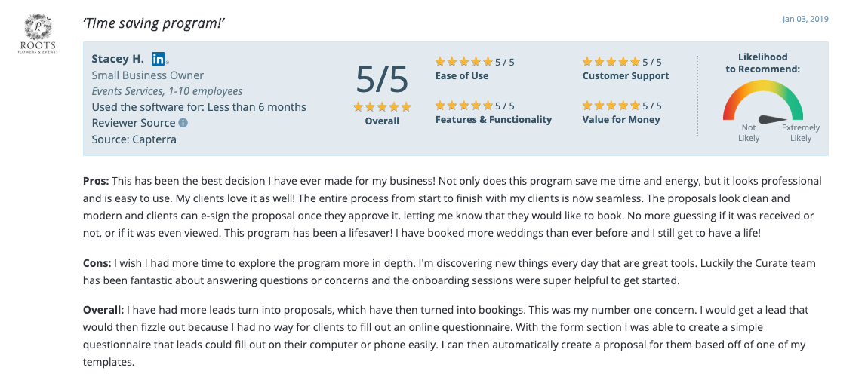
Task: Open the 'Time saving program!' review title
Action: (154, 23)
